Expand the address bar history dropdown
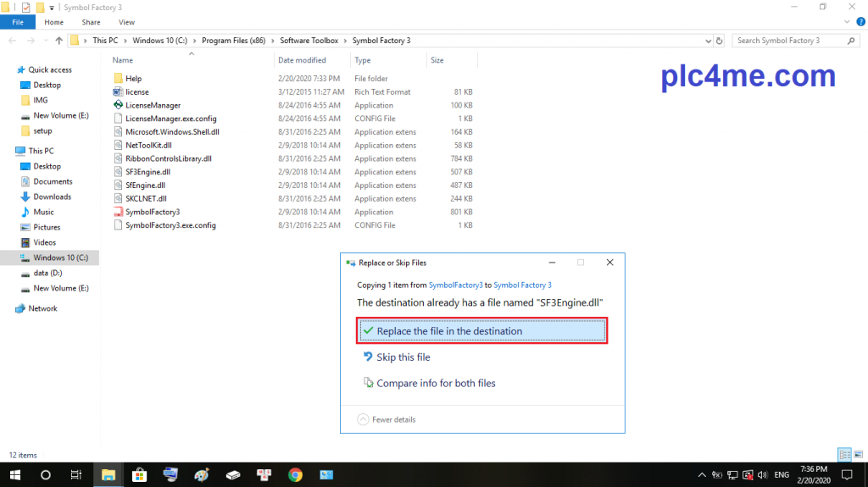The image size is (868, 487). (x=707, y=40)
